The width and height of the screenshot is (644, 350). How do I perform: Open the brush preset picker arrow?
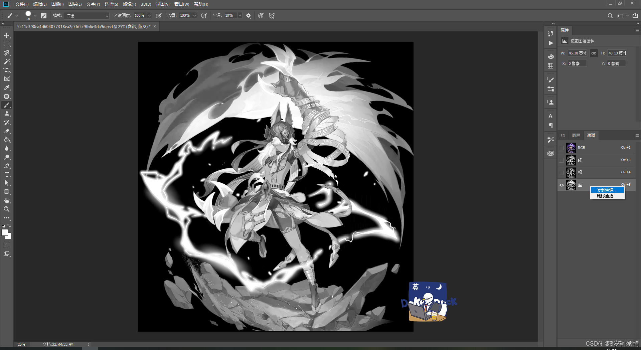[35, 16]
